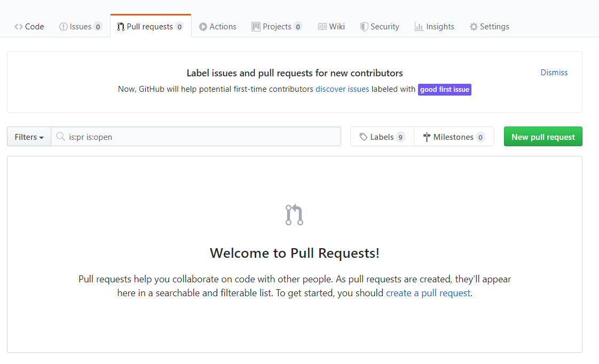
Task: Go to the Projects tab
Action: (x=277, y=27)
